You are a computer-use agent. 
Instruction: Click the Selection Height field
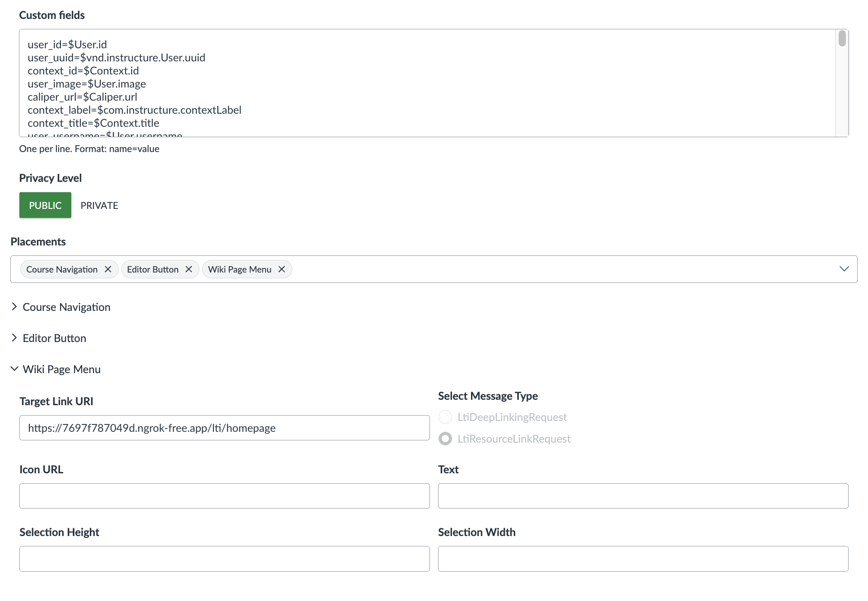point(224,559)
